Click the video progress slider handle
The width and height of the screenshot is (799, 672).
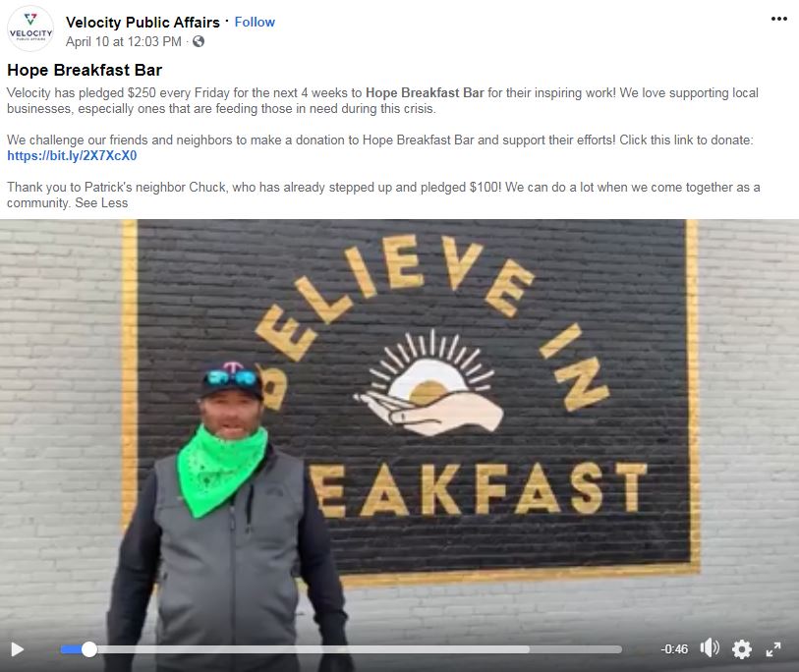89,649
